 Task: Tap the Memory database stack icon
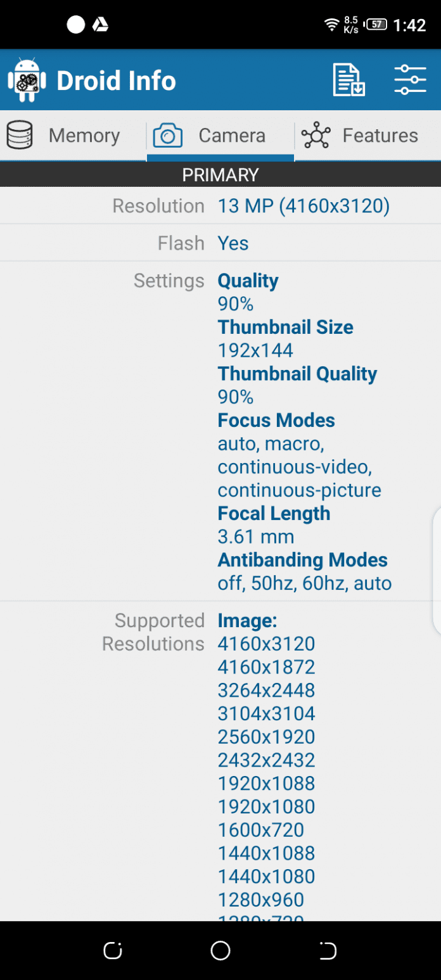[20, 136]
